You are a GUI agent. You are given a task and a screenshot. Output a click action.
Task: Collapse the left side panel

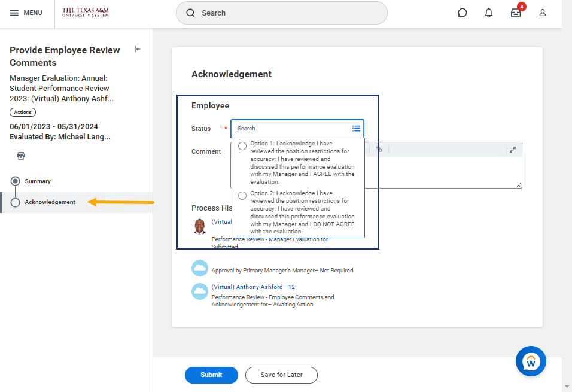pyautogui.click(x=138, y=50)
